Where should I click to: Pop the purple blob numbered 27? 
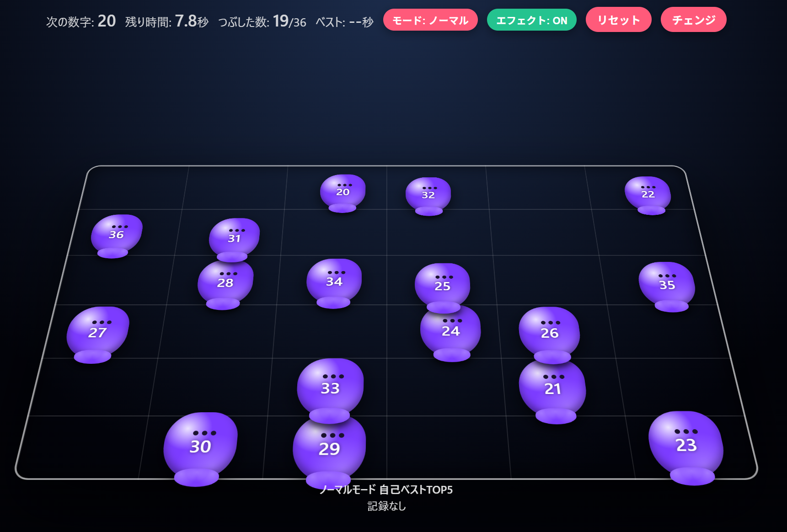point(97,334)
